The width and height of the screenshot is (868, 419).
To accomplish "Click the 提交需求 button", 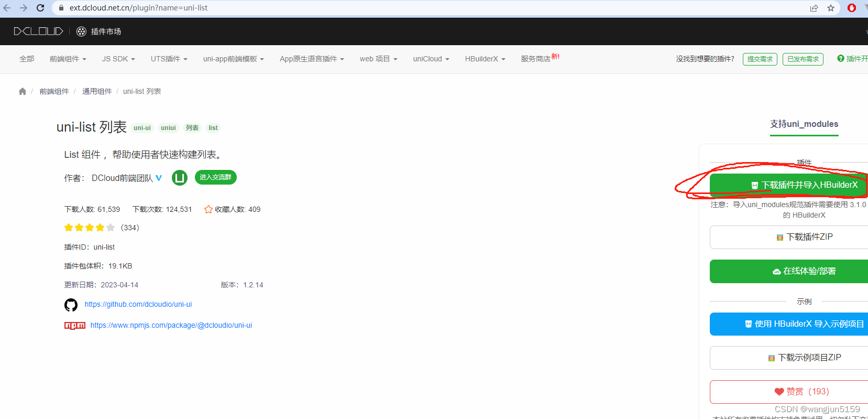I will point(760,59).
